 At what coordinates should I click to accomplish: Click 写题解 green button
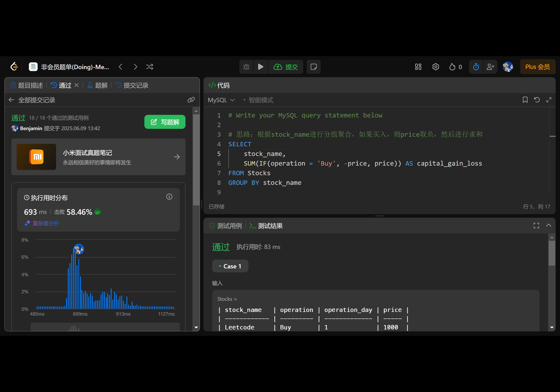coord(165,122)
